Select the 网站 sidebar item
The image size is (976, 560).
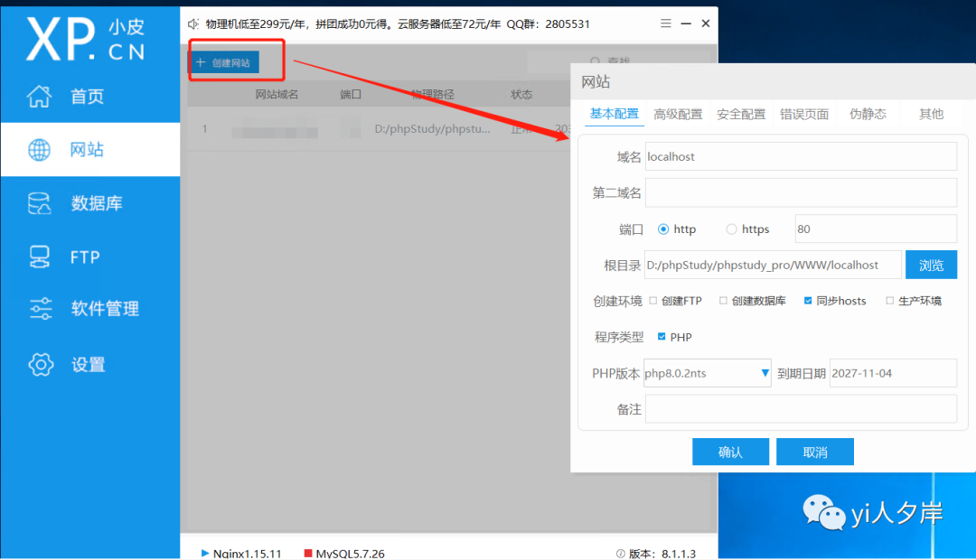tap(90, 149)
